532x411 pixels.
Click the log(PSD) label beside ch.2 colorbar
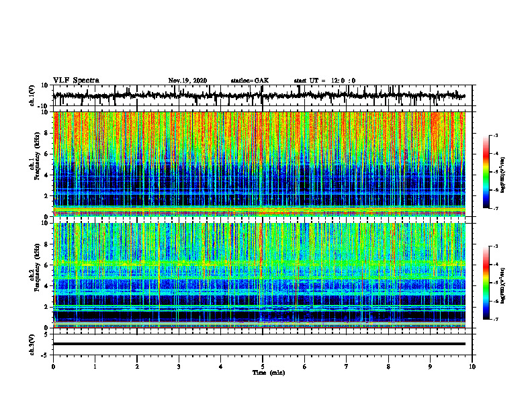coord(503,285)
